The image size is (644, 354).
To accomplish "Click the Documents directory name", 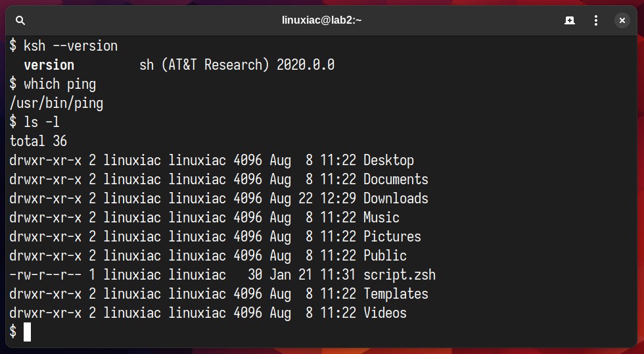I will (396, 179).
